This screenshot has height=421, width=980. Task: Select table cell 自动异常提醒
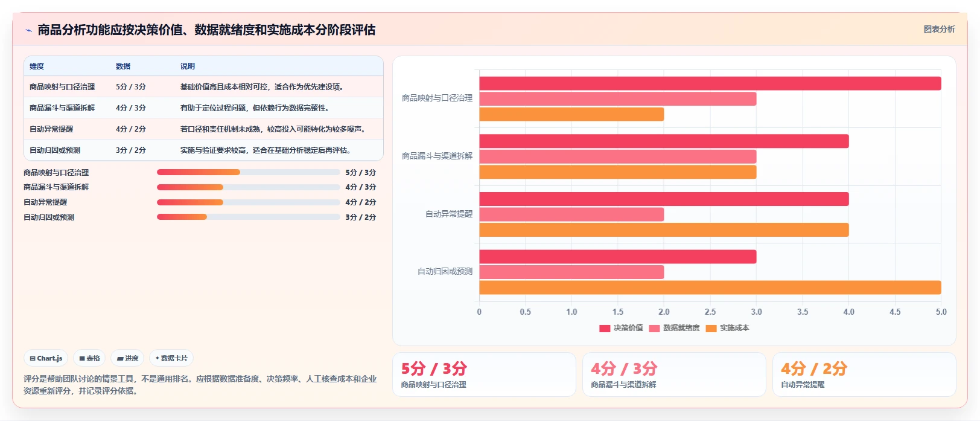click(51, 129)
